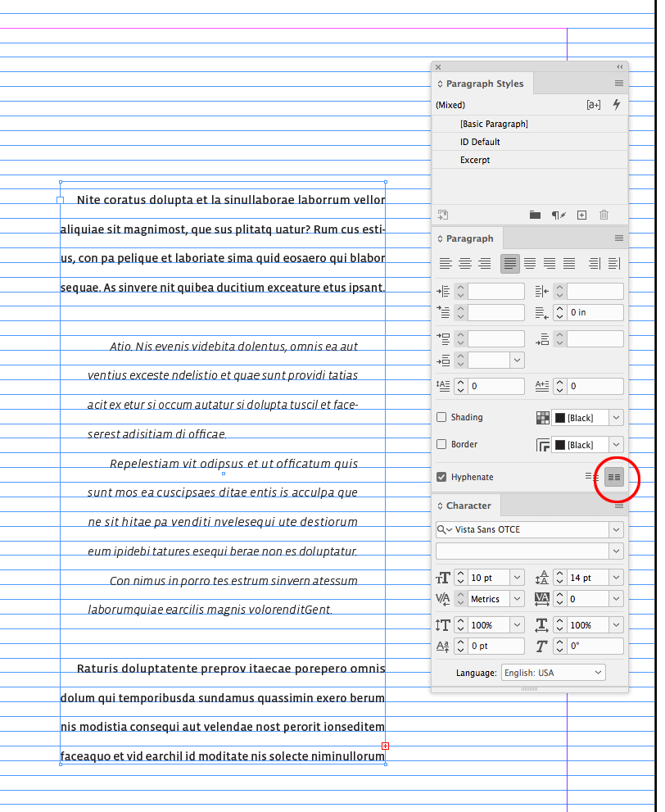Enable the Shading checkbox
The image size is (665, 812).
click(441, 417)
